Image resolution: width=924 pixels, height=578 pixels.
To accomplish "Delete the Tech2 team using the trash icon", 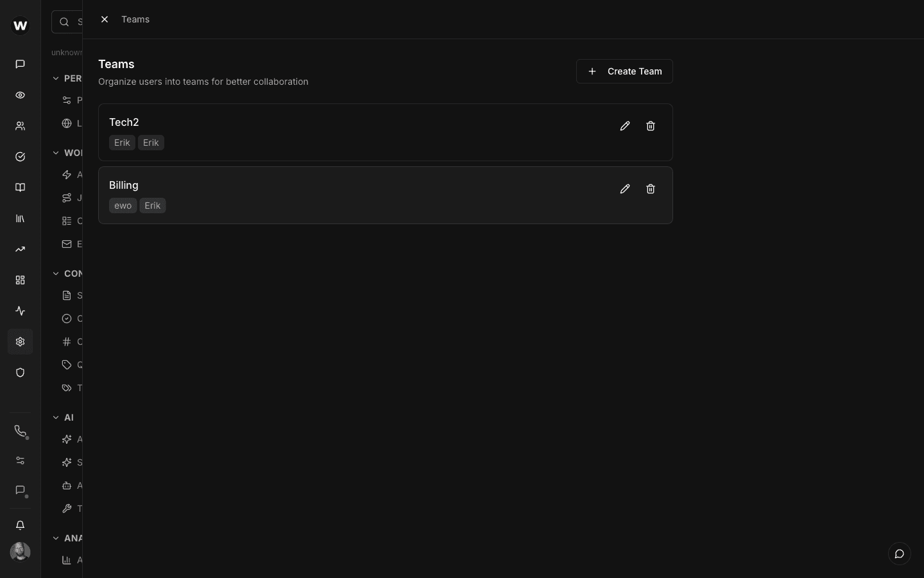I will tap(650, 126).
